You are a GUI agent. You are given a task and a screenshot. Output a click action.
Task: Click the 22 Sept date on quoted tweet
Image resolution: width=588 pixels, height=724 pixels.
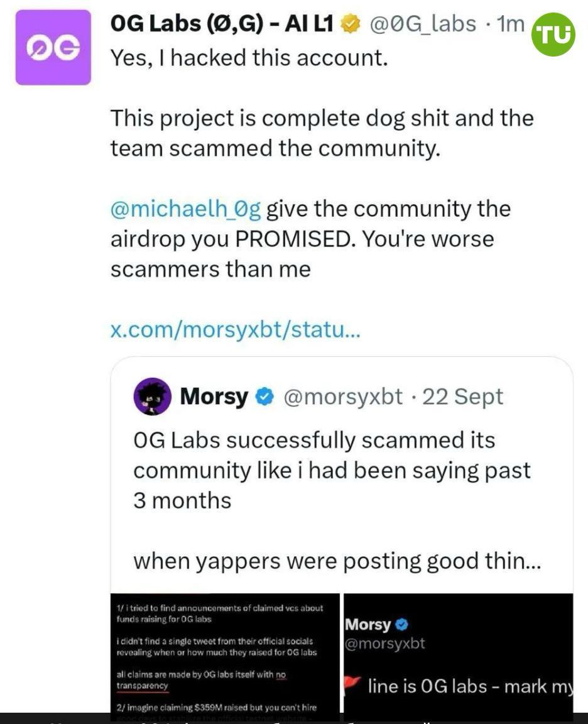(462, 397)
